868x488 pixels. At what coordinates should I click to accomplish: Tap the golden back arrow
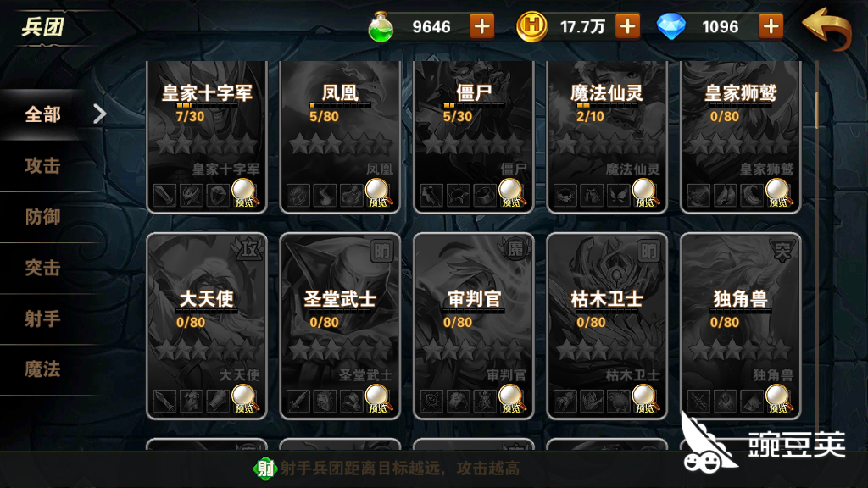coord(826,29)
